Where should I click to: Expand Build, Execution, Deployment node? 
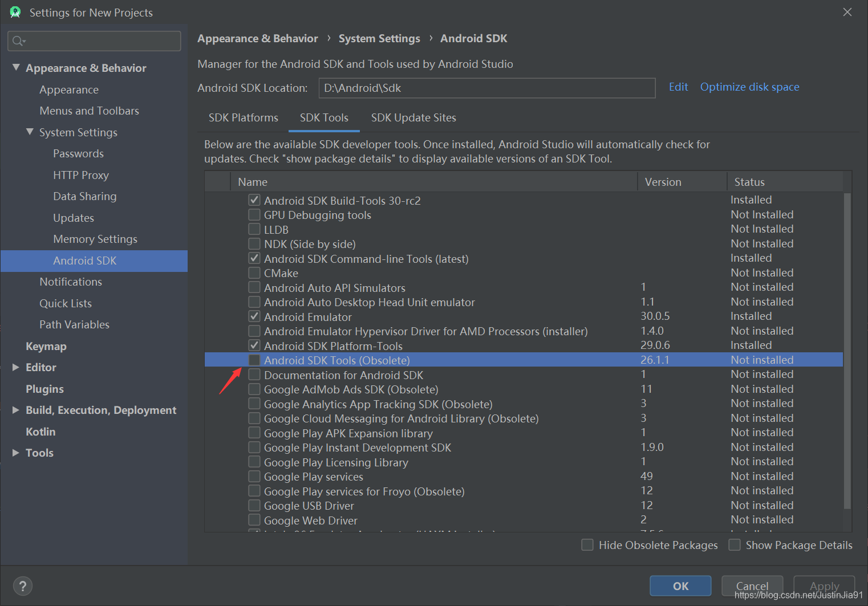(x=16, y=410)
